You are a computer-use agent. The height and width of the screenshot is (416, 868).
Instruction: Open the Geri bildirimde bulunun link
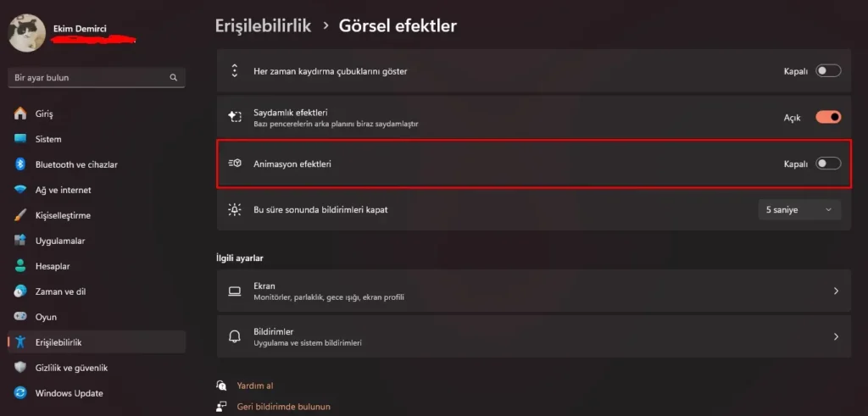[x=283, y=407]
